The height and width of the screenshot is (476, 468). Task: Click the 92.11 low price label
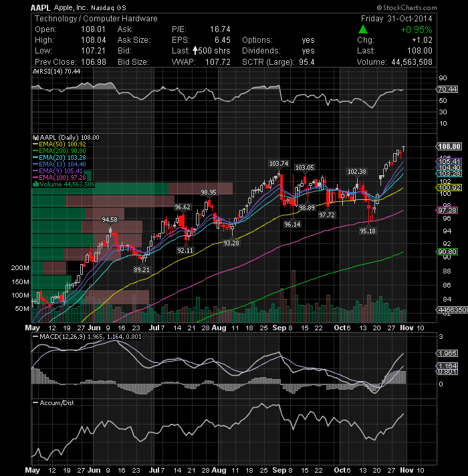(185, 251)
